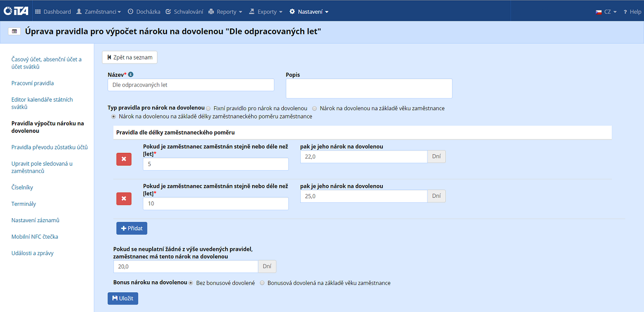
Task: Click the Help question mark icon
Action: [625, 12]
